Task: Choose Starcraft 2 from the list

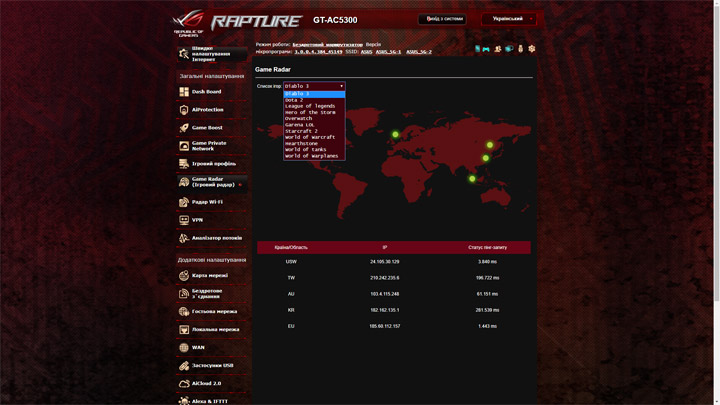Action: (x=314, y=131)
